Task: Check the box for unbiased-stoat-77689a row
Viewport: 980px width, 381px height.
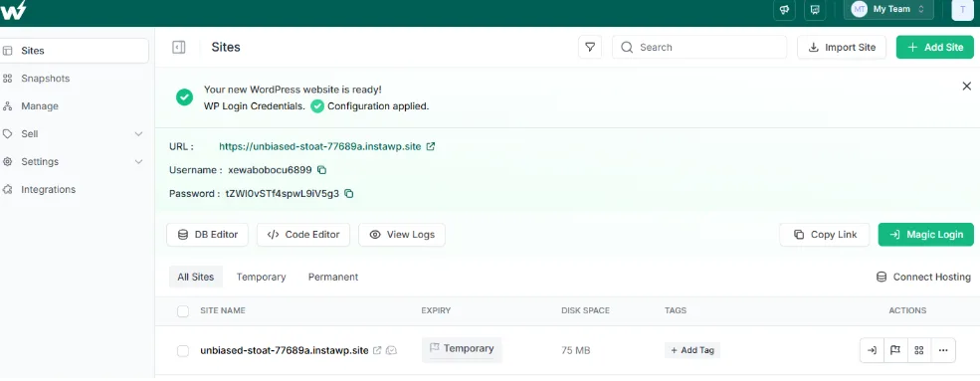Action: [x=183, y=351]
